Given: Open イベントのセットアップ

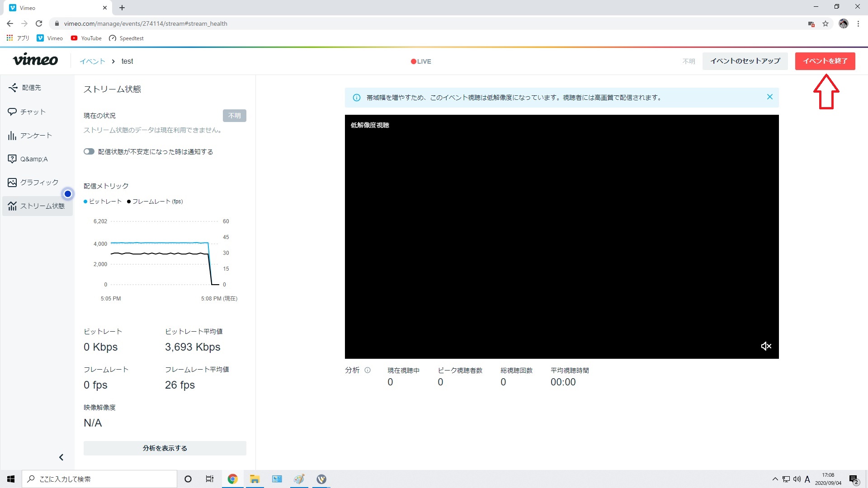Looking at the screenshot, I should tap(745, 61).
